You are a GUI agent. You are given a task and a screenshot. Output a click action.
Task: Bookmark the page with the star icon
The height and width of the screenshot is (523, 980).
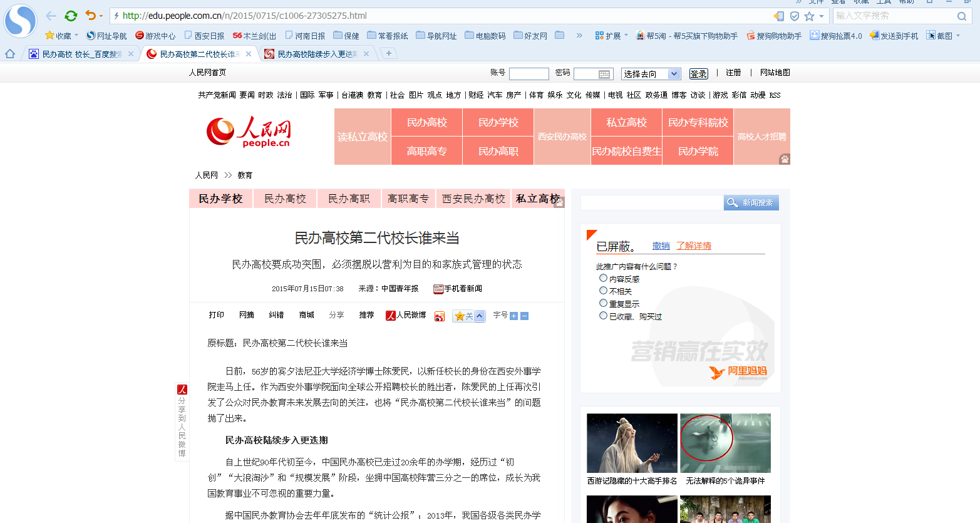pyautogui.click(x=810, y=16)
